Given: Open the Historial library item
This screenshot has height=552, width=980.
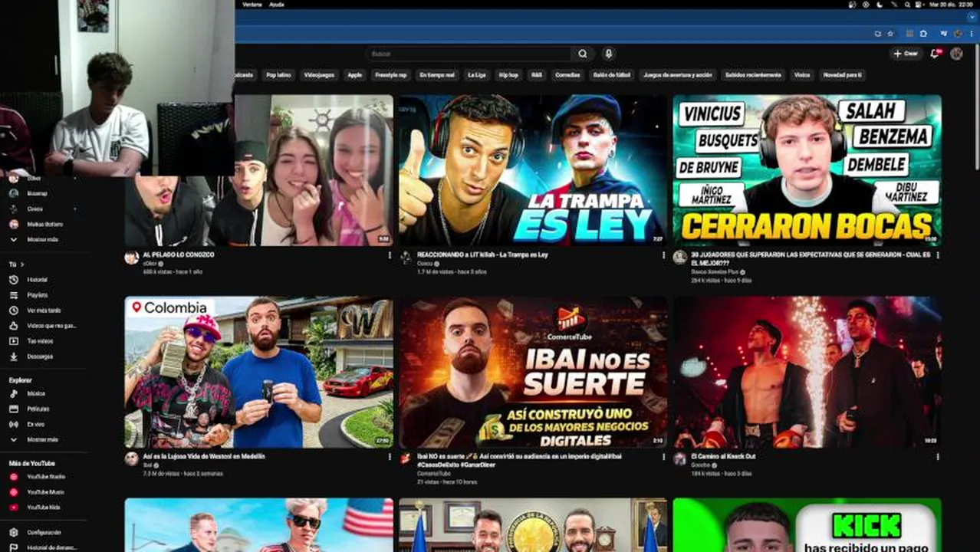Looking at the screenshot, I should coord(37,280).
